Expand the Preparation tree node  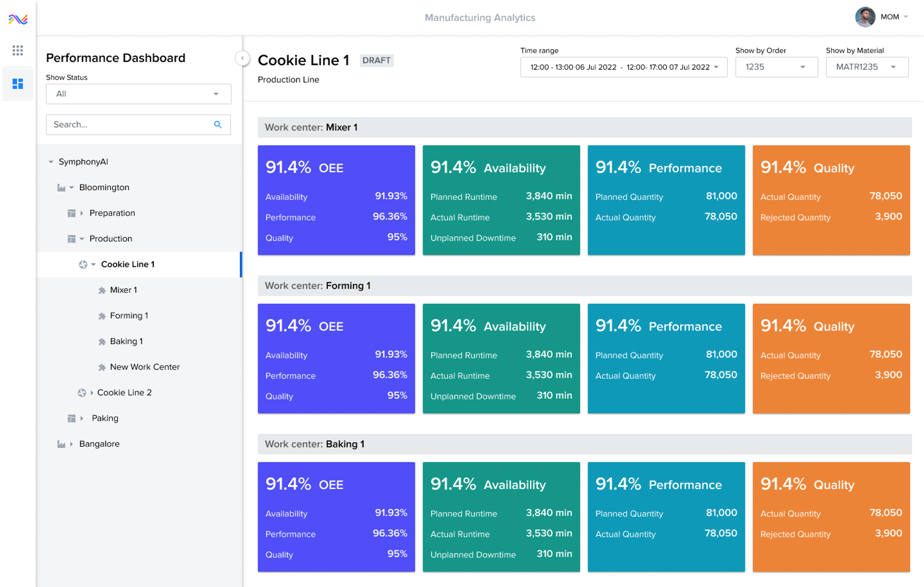[81, 213]
